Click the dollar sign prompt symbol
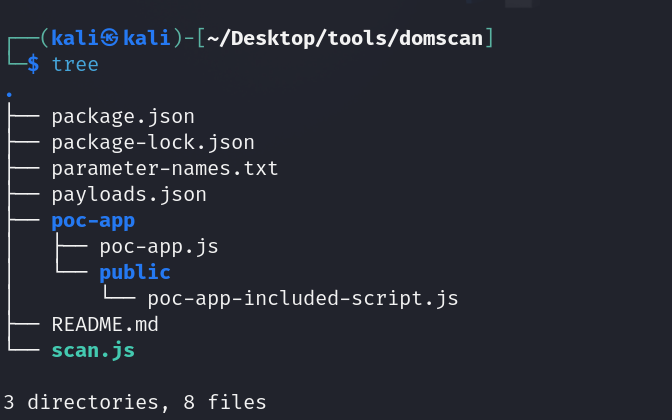This screenshot has width=672, height=420. click(33, 65)
